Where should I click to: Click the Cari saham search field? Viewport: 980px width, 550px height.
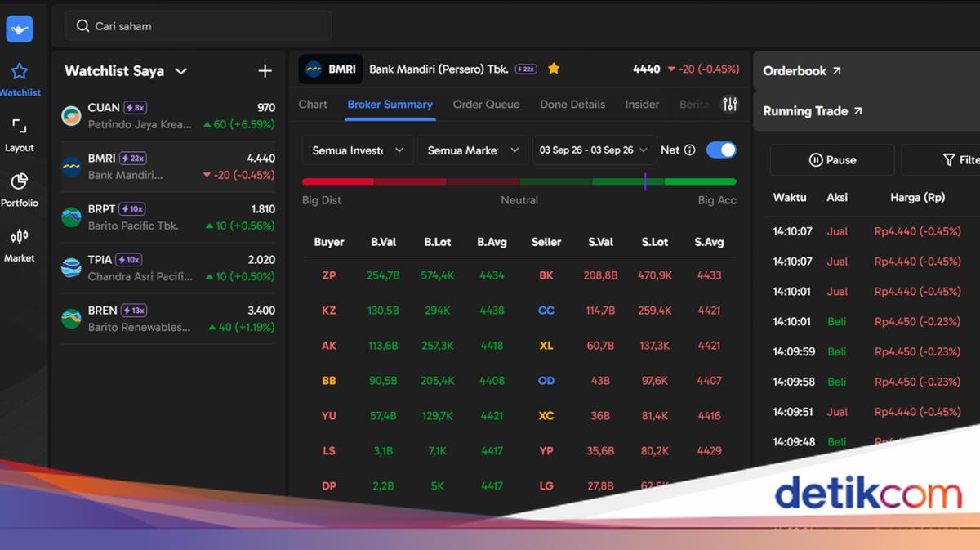pyautogui.click(x=198, y=26)
